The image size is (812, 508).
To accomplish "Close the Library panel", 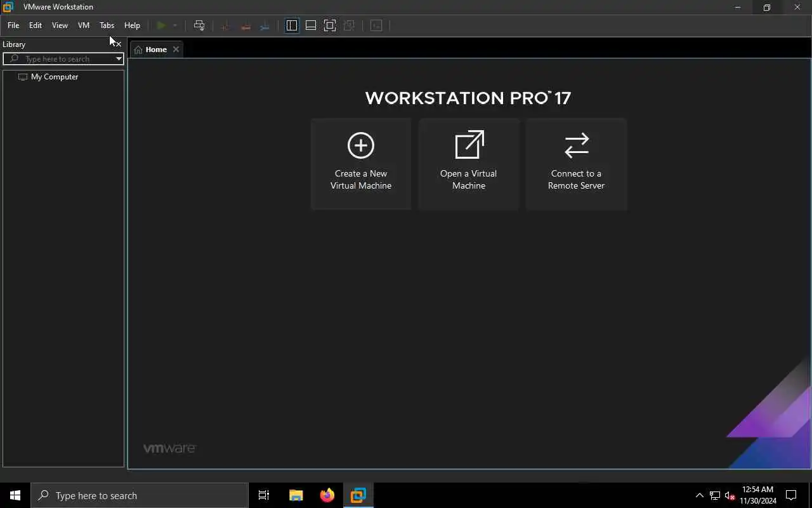I will (x=118, y=44).
